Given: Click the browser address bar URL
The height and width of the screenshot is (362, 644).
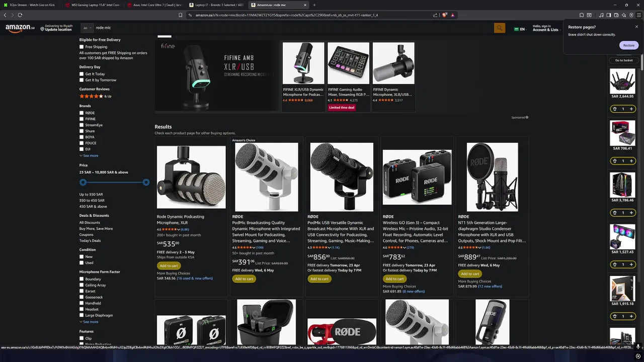Looking at the screenshot, I should point(287,15).
